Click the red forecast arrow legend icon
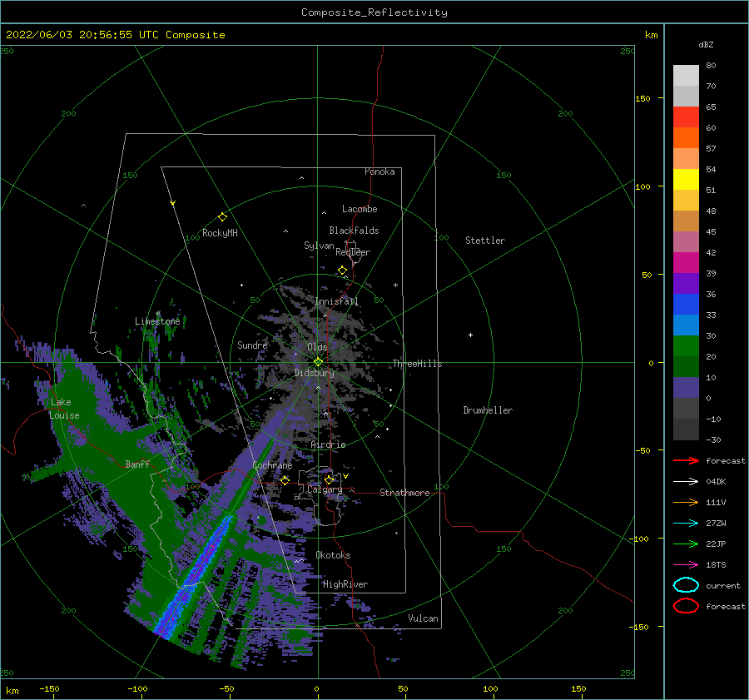The height and width of the screenshot is (700, 749). point(686,460)
